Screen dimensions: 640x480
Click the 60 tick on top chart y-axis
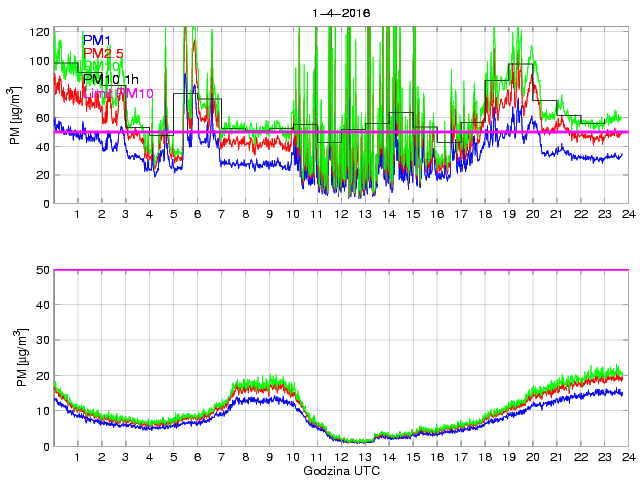(43, 118)
